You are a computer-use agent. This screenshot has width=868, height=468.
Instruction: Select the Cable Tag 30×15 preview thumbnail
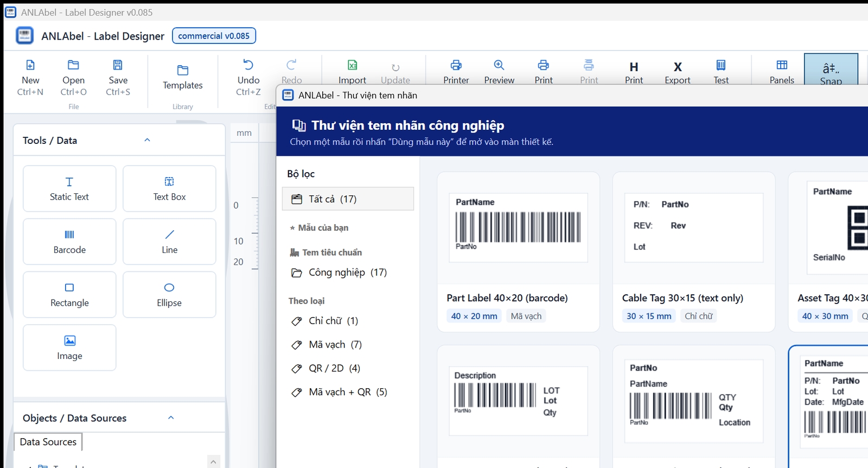(x=694, y=227)
